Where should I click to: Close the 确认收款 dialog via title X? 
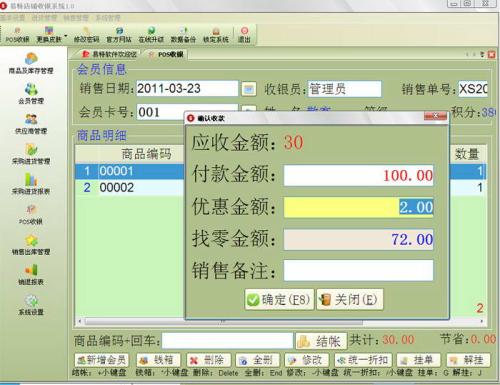coord(435,116)
